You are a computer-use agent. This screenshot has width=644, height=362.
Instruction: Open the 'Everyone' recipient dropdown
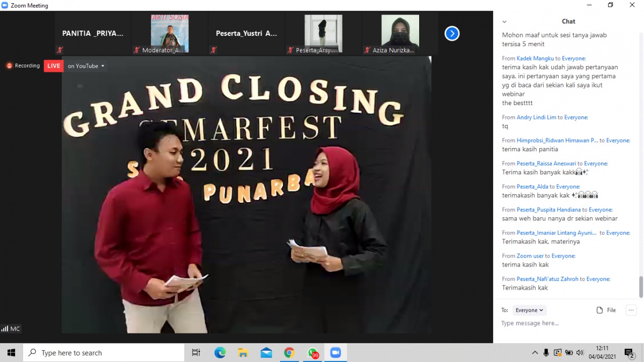(530, 310)
